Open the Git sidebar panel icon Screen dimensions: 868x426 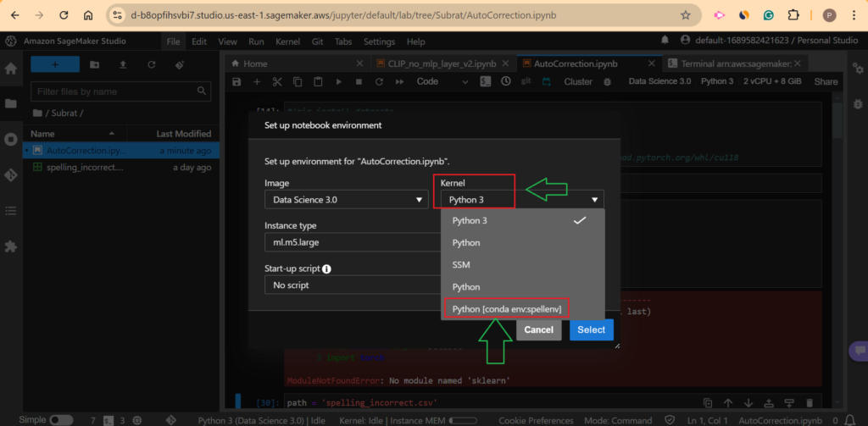[x=12, y=174]
